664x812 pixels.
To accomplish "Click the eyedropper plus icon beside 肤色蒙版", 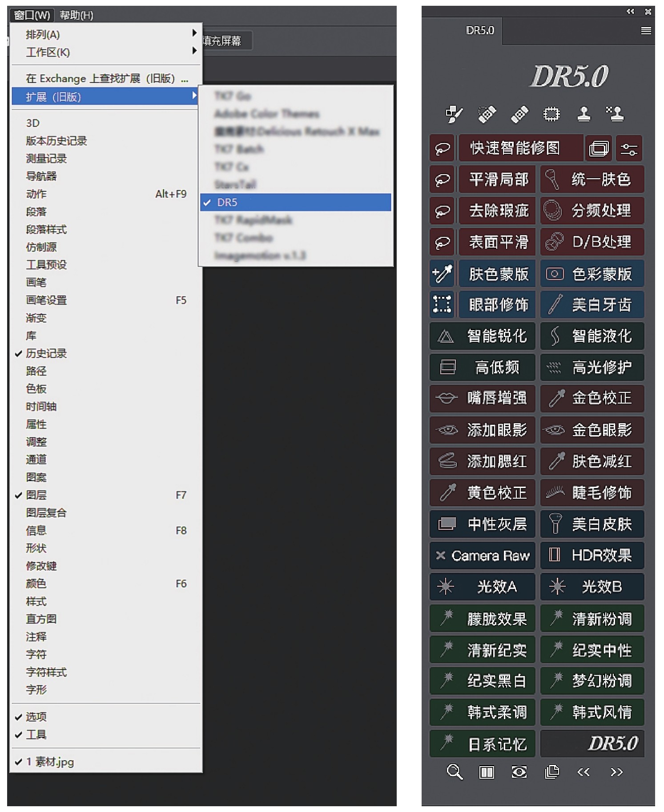I will 442,274.
